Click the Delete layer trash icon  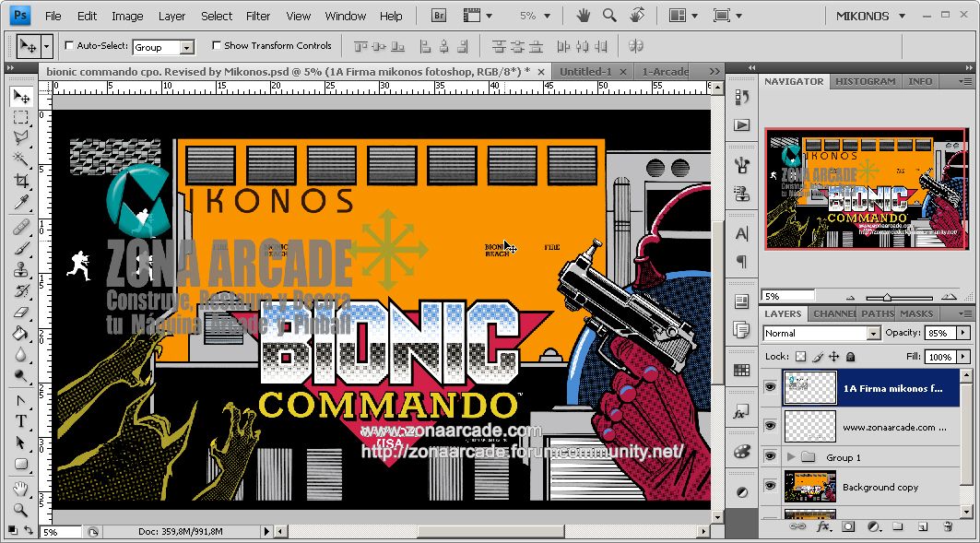pos(948,526)
